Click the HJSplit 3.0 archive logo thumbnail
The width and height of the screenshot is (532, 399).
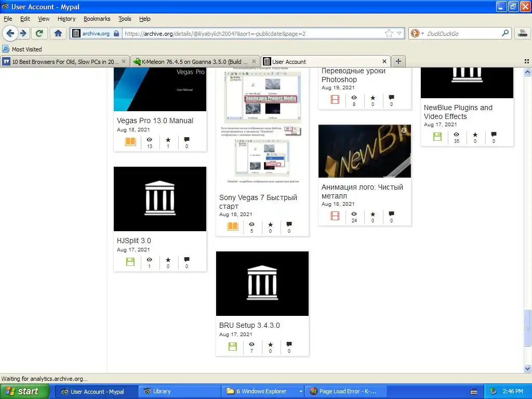[x=160, y=199]
